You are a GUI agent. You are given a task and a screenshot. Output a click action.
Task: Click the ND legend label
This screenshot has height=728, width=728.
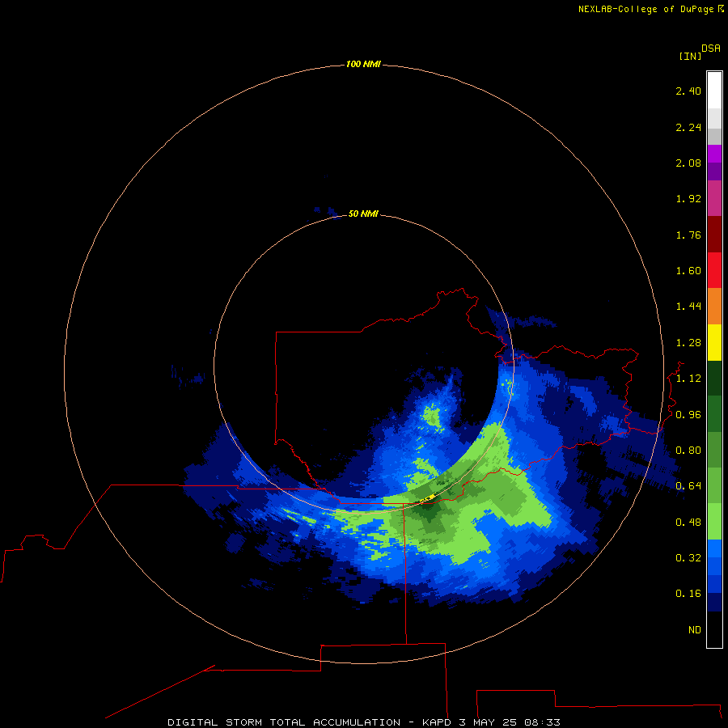pos(695,630)
